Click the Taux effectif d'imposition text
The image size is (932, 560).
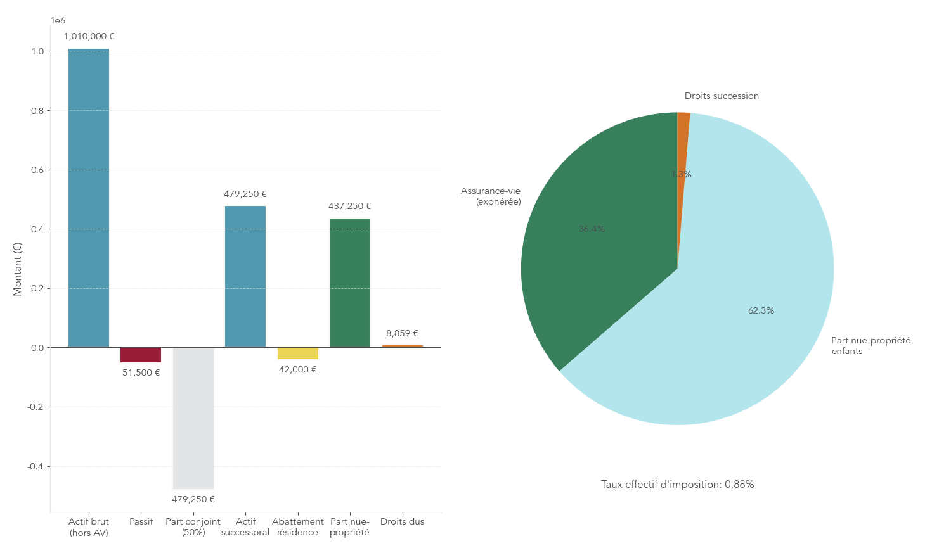point(677,485)
